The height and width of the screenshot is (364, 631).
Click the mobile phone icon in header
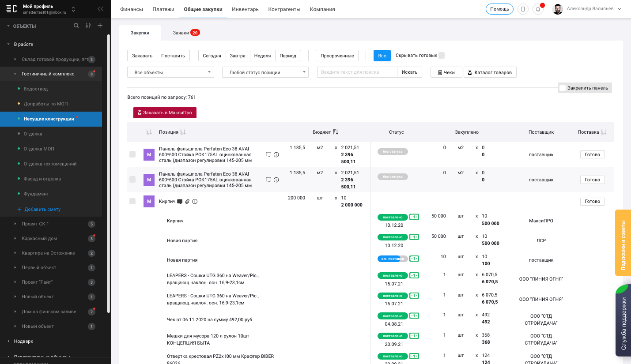(x=523, y=9)
